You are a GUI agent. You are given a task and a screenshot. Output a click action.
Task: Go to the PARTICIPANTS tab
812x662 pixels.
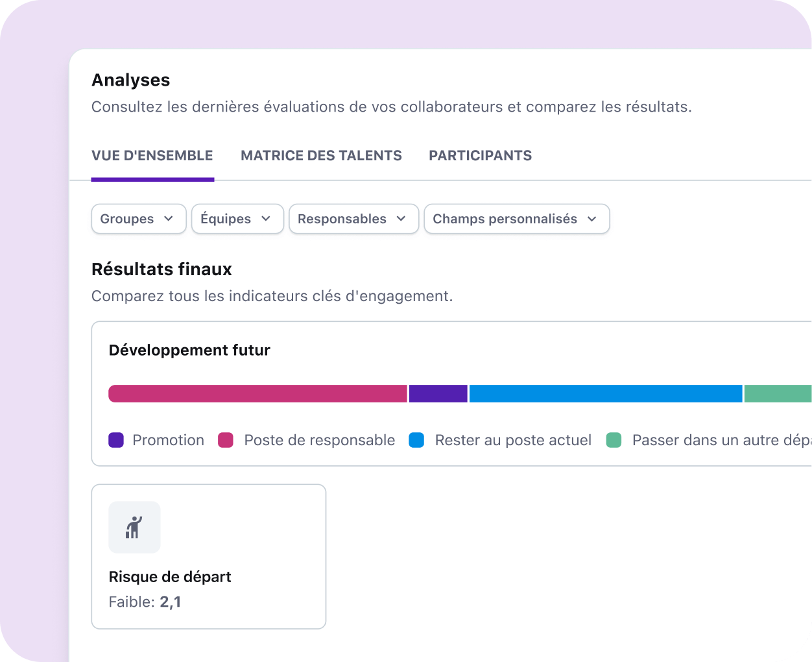pos(480,156)
